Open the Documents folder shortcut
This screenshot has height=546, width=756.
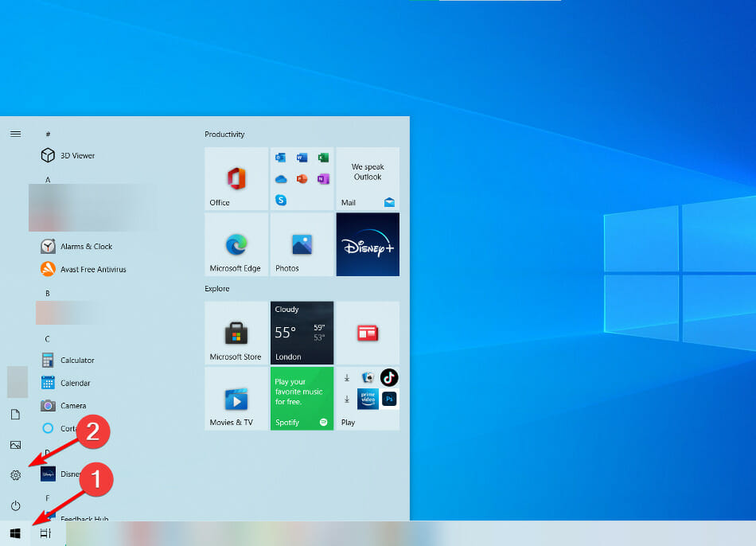click(15, 415)
